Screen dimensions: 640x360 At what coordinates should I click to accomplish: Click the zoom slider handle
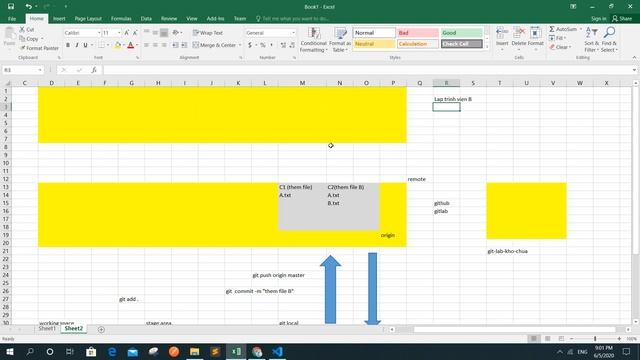(x=595, y=339)
